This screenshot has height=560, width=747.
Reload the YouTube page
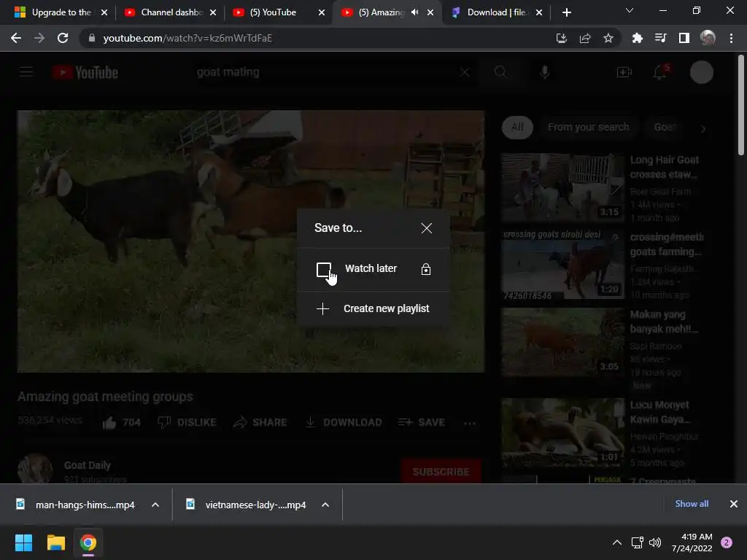[x=63, y=38]
